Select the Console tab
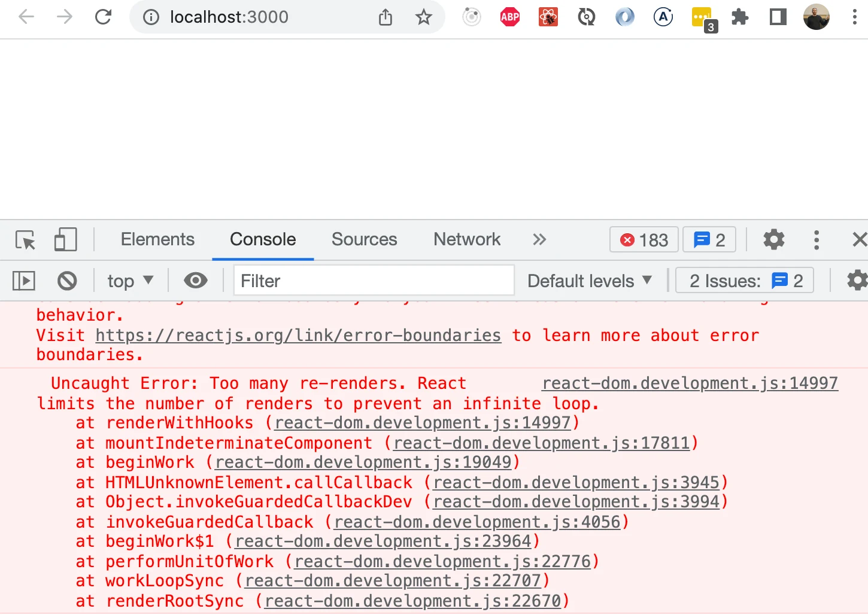 (x=263, y=239)
